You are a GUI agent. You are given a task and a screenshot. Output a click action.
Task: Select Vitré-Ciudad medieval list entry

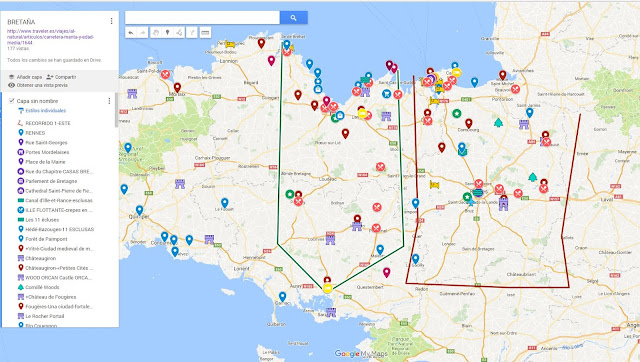(x=59, y=249)
